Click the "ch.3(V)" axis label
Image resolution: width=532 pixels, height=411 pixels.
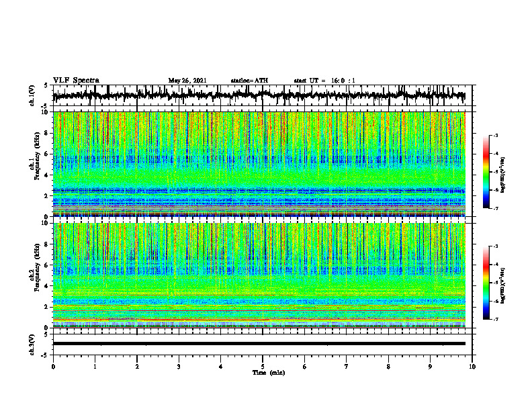click(32, 345)
